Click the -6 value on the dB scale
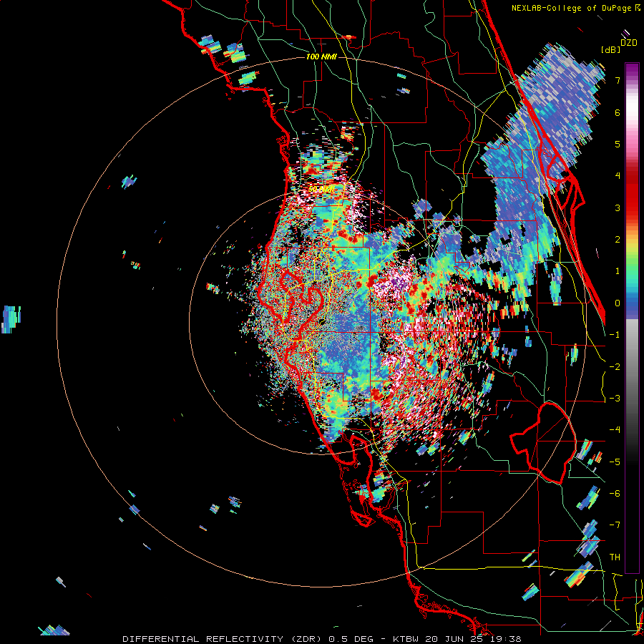The height and width of the screenshot is (644, 644). pos(615,494)
